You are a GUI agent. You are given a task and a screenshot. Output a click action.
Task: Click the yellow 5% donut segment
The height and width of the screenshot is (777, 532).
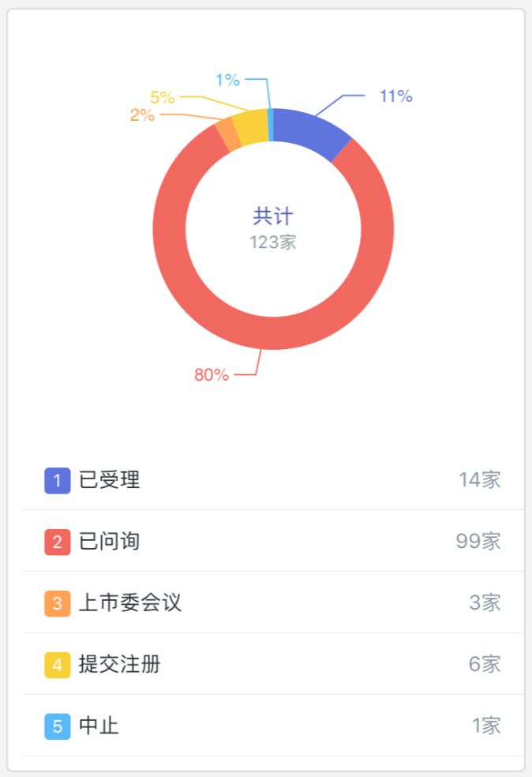[250, 128]
